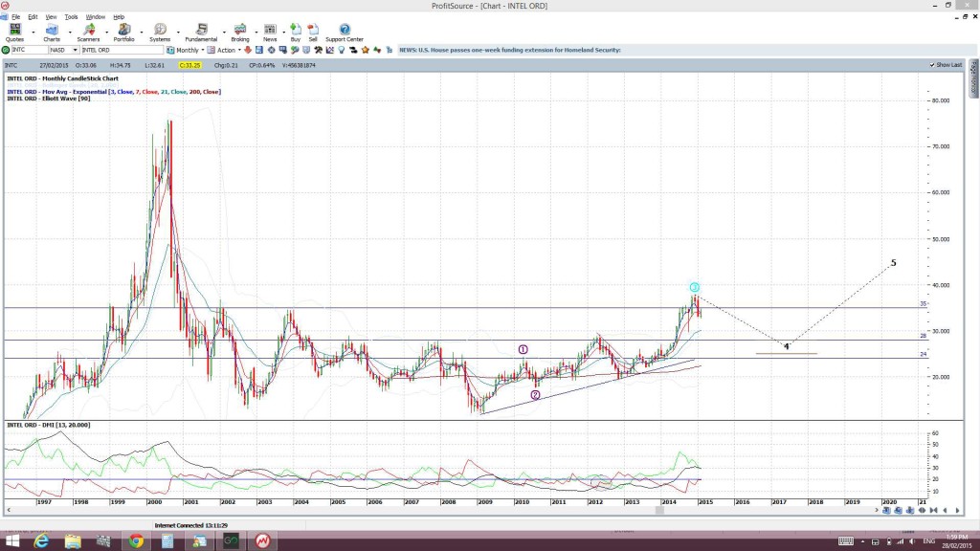Click the INTC symbol input field
Image resolution: width=980 pixels, height=551 pixels.
pos(29,50)
